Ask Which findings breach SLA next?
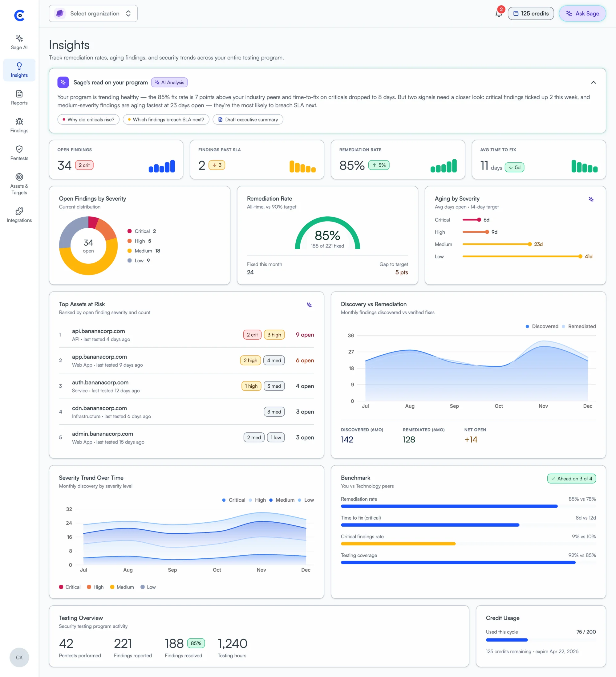Screen dimensions: 616x677 [166, 120]
